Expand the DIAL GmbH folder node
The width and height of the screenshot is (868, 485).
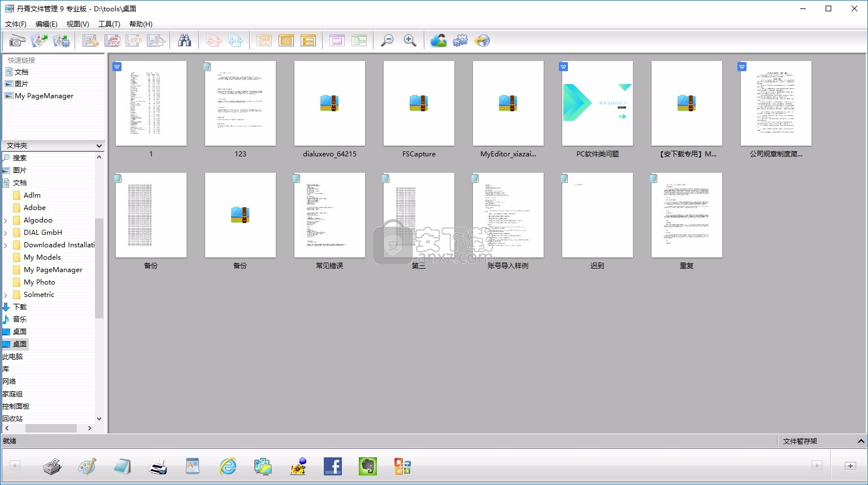pyautogui.click(x=6, y=233)
